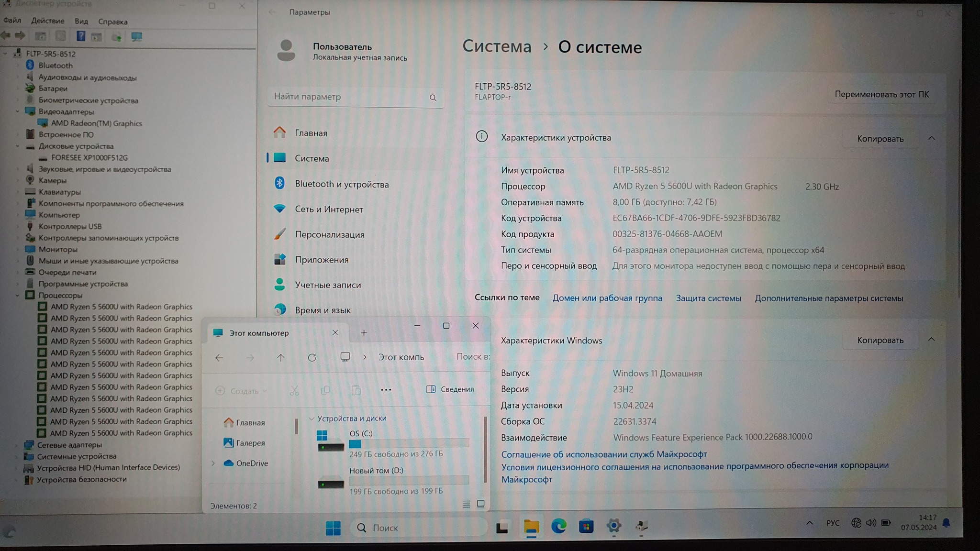Expand the OneDrive node in navigation pane
Viewport: 980px width, 551px height.
tap(213, 463)
